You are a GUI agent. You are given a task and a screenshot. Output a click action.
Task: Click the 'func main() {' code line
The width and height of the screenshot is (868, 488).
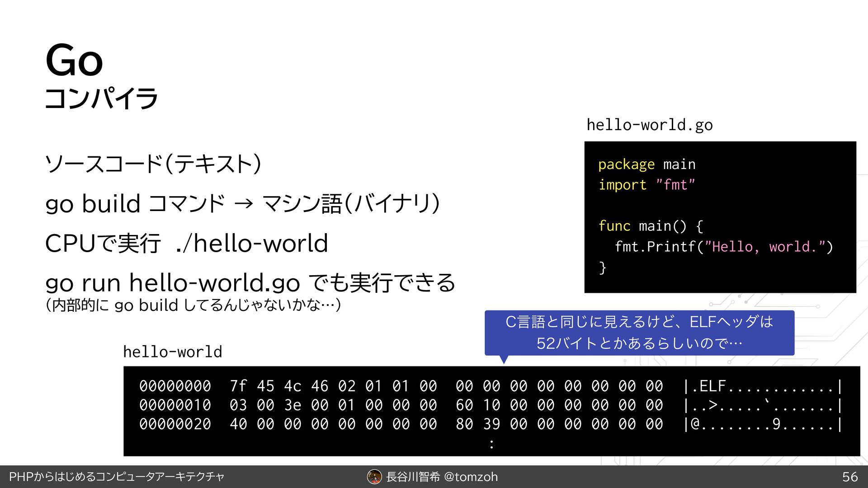(650, 226)
